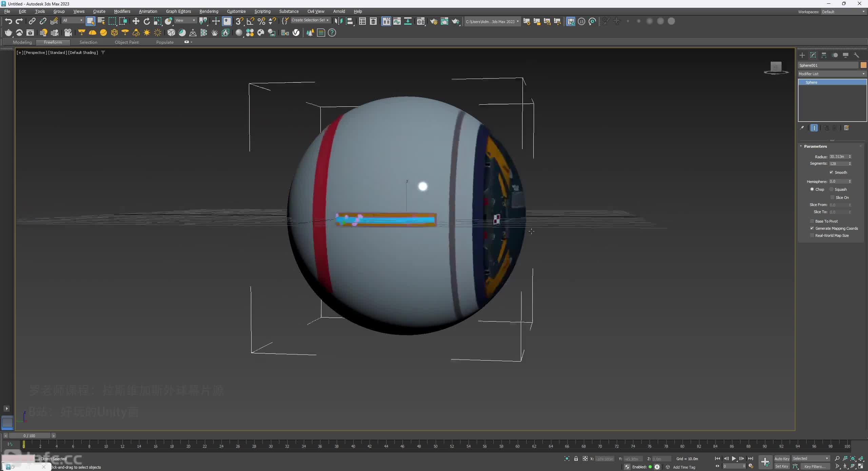
Task: Open the Modify command panel tab
Action: pyautogui.click(x=813, y=55)
